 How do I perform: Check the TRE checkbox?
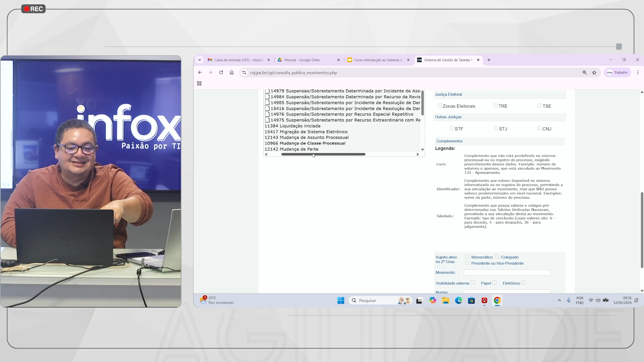(495, 106)
